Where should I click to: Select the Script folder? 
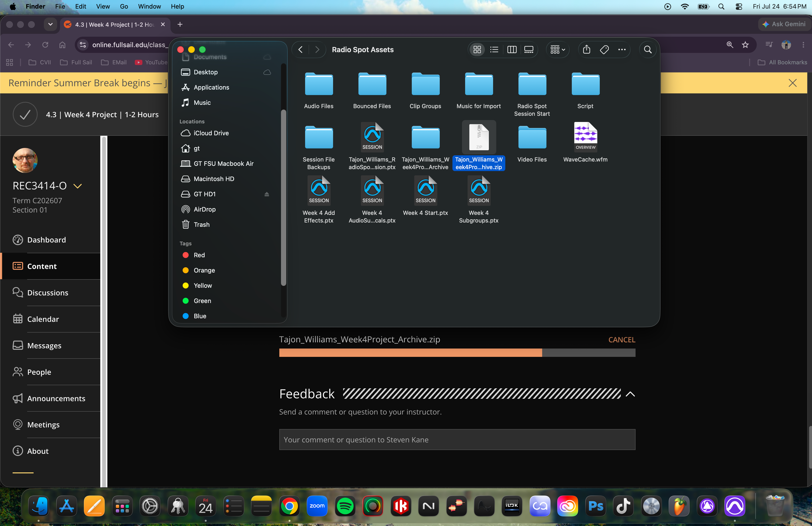point(585,91)
